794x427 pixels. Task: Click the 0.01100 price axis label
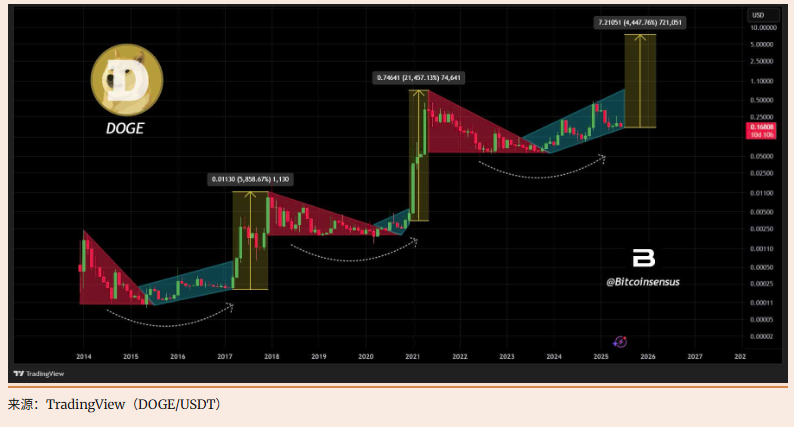(x=762, y=193)
